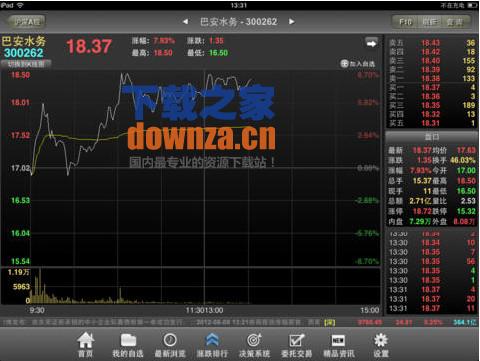This screenshot has height=361, width=480.
Task: Click the last 13:31 trade with volume 11
Action: pos(432,308)
